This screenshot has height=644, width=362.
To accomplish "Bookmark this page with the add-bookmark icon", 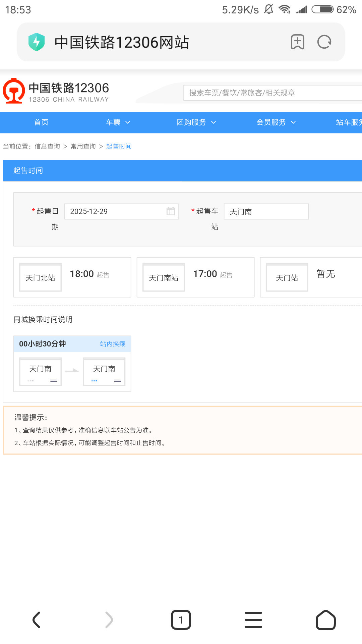I will (297, 42).
